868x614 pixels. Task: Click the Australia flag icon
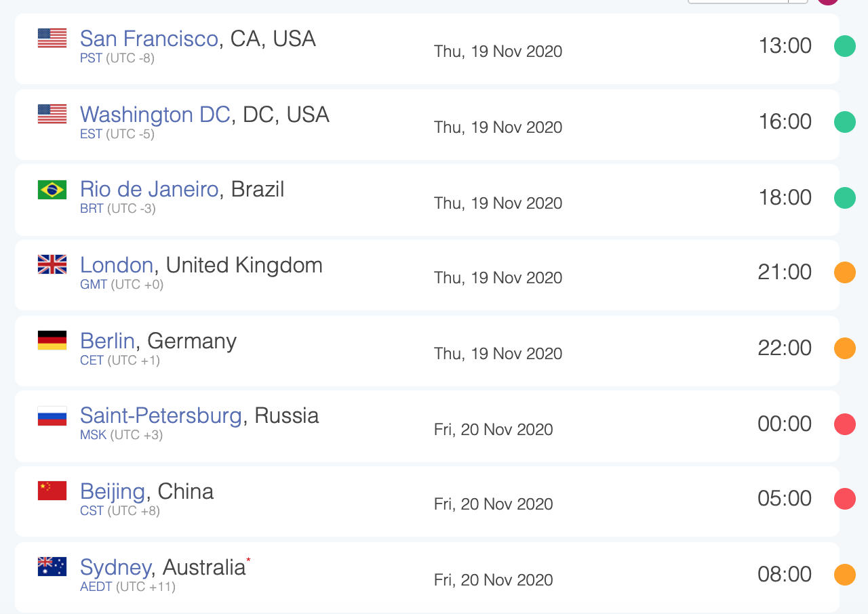click(x=52, y=567)
